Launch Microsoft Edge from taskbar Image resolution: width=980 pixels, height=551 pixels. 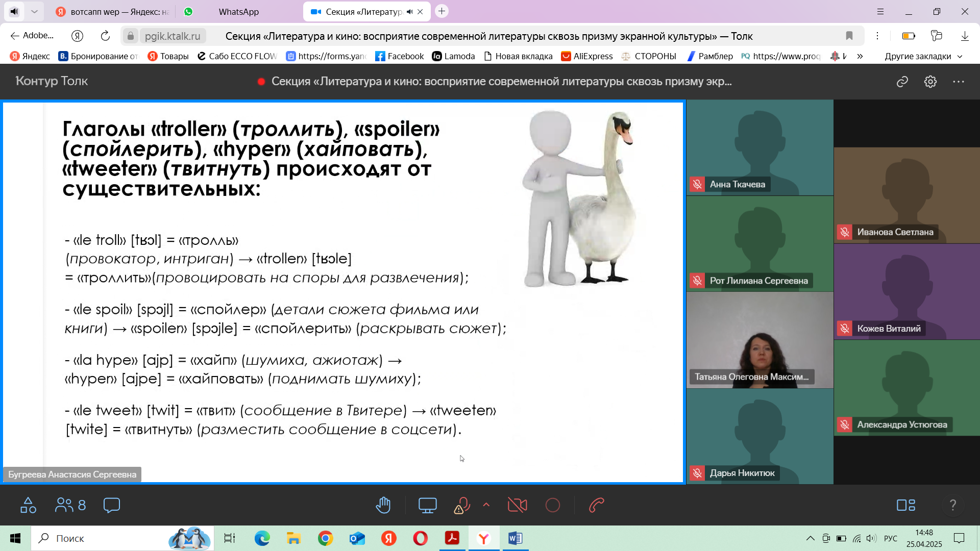262,538
